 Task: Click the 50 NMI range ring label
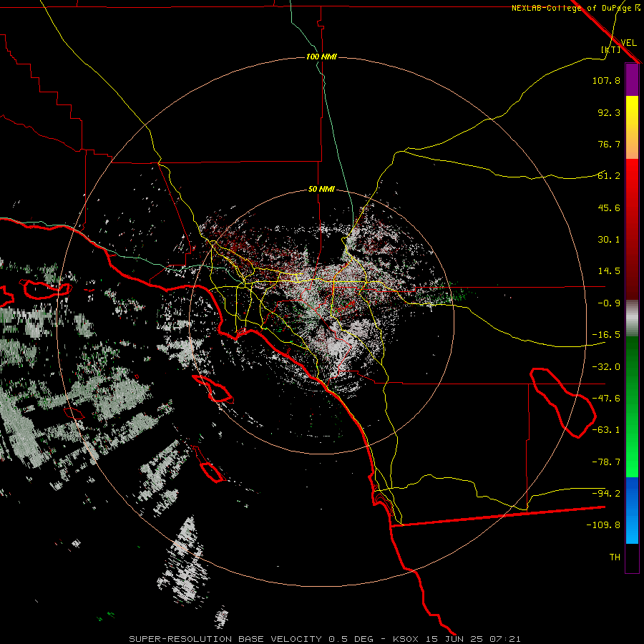[x=321, y=190]
